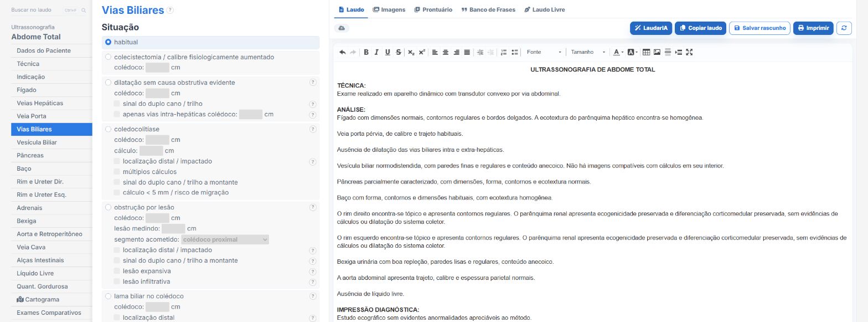Viewport: 868px width, 322px height.
Task: Align text left in the editor
Action: 435,52
